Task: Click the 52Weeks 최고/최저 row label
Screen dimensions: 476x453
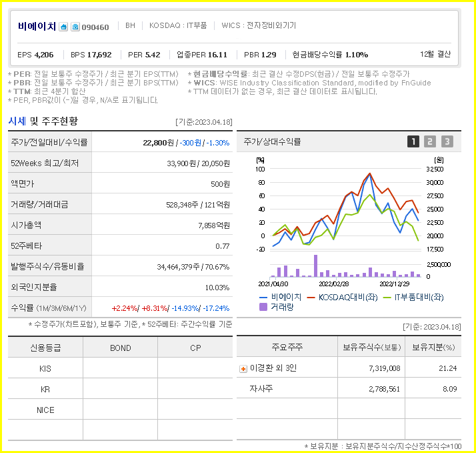Action: click(45, 163)
